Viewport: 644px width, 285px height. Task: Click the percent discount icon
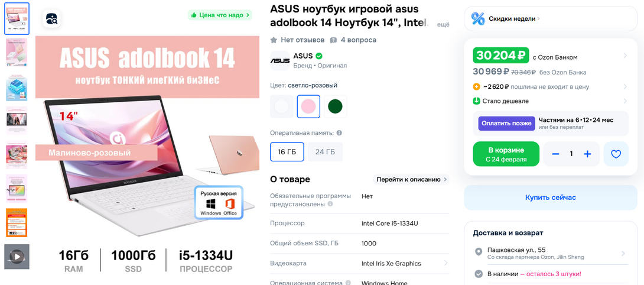pos(477,18)
